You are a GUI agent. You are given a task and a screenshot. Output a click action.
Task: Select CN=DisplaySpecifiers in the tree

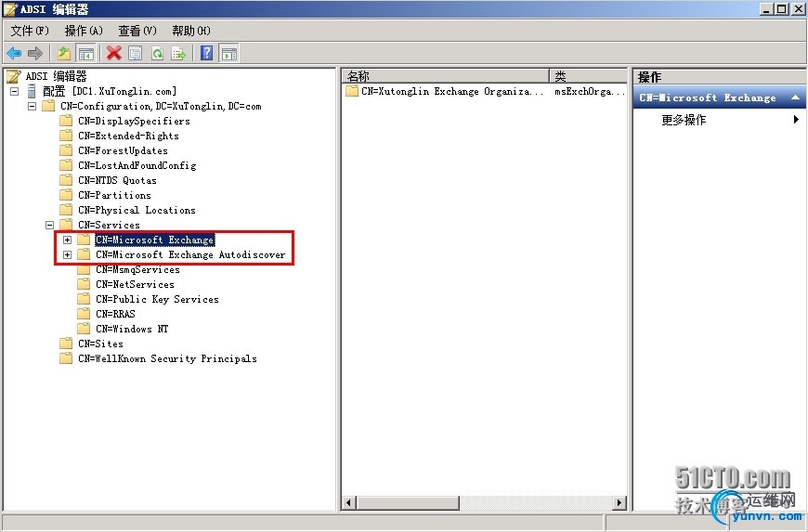click(x=134, y=121)
